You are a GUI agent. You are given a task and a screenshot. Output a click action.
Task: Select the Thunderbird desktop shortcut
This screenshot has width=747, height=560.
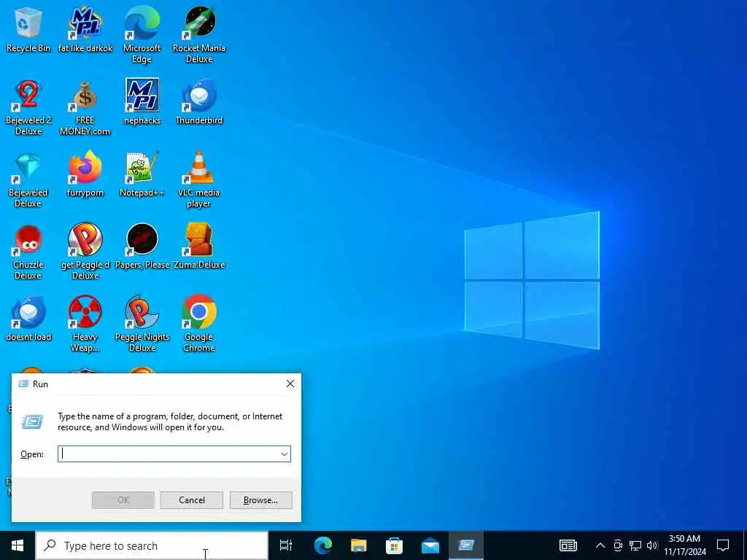(x=199, y=102)
